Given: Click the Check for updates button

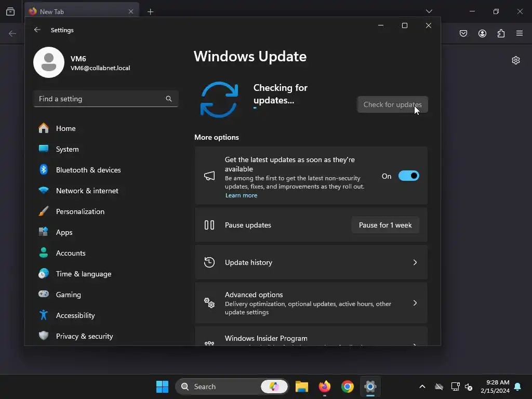Looking at the screenshot, I should click(393, 104).
